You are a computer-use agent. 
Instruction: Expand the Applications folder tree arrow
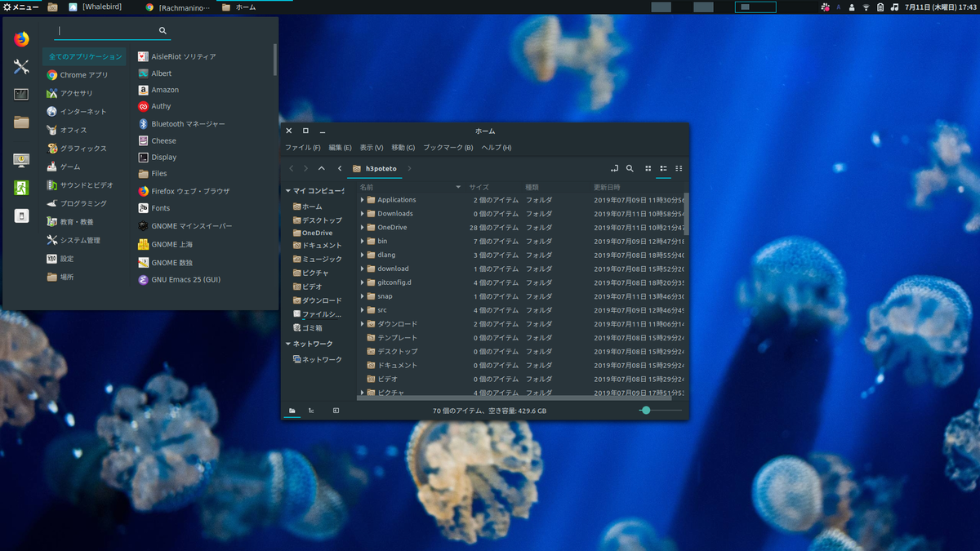tap(363, 200)
